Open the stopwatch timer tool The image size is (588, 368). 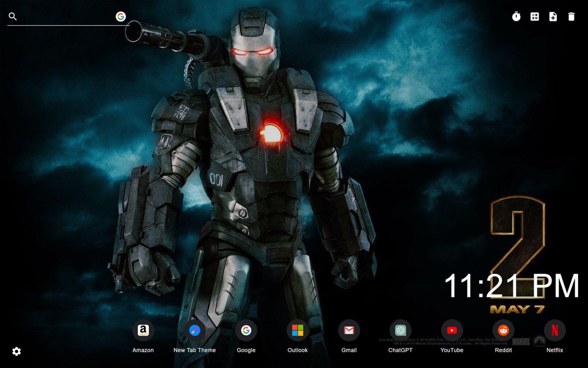pyautogui.click(x=516, y=17)
